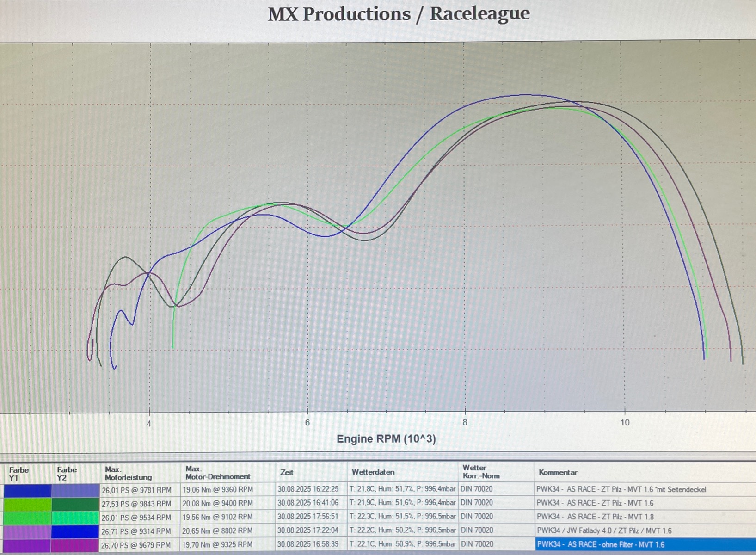Pick the bright blue Y2 swatch in fourth row
756x555 pixels.
coord(75,532)
